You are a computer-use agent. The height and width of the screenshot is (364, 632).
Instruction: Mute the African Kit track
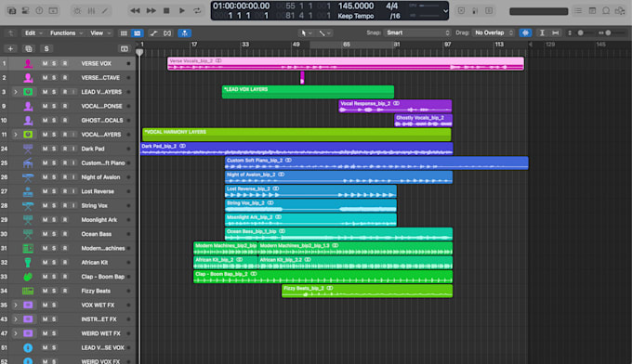[45, 263]
